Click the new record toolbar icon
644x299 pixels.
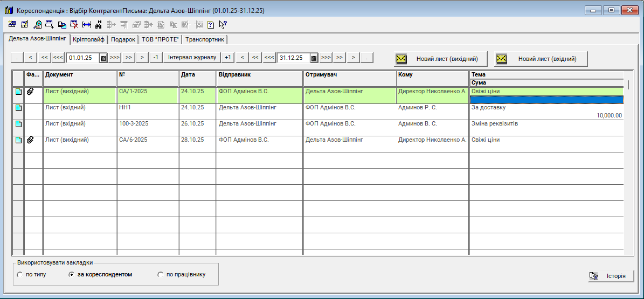pos(12,24)
